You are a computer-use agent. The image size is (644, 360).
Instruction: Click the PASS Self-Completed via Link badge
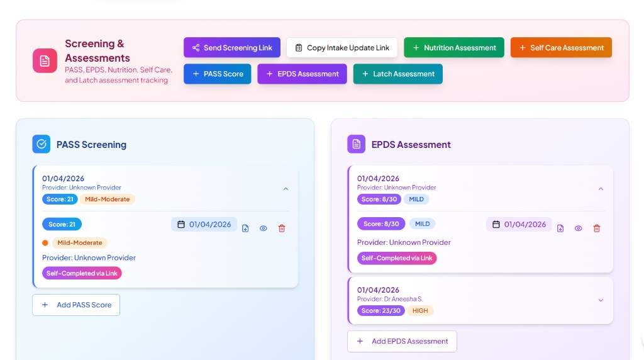click(82, 273)
